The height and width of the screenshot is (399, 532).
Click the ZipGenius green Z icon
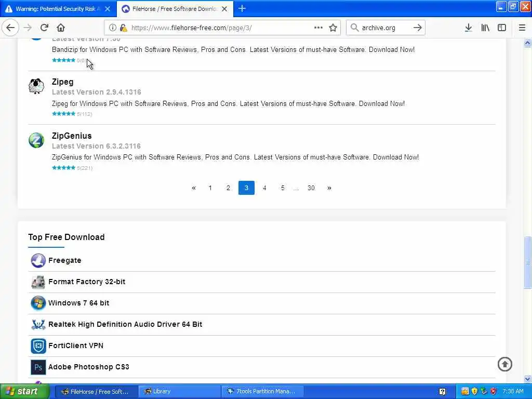click(x=36, y=140)
